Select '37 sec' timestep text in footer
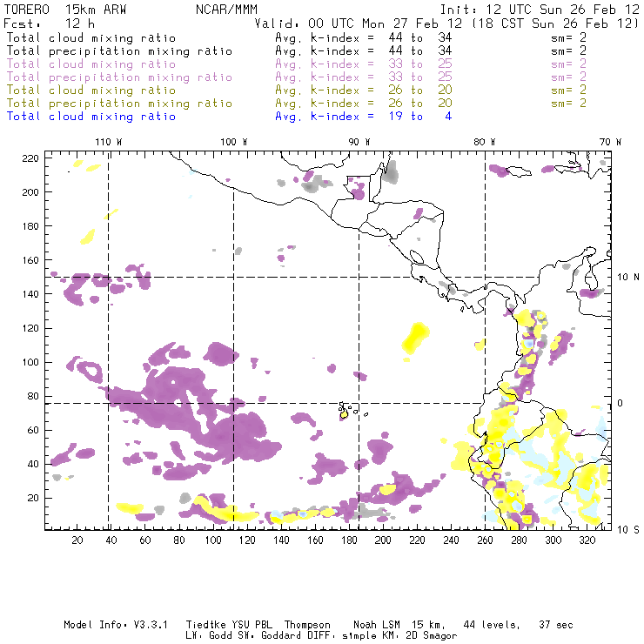This screenshot has height=644, width=644. [556, 625]
